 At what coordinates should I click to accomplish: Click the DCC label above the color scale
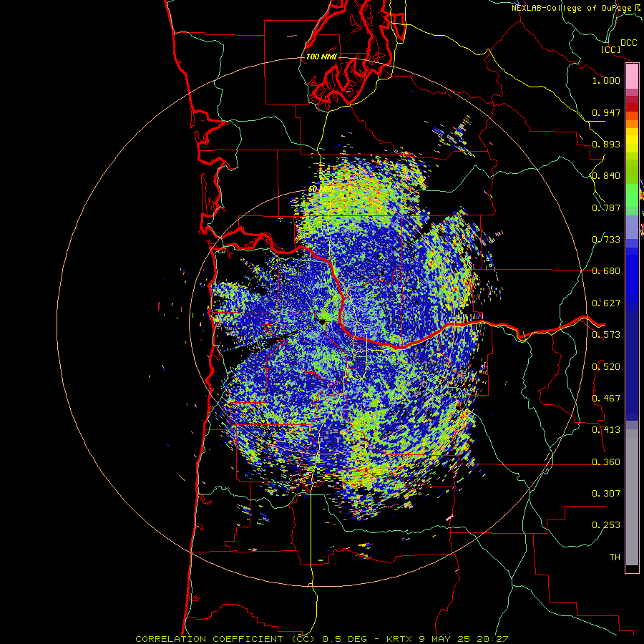click(628, 43)
